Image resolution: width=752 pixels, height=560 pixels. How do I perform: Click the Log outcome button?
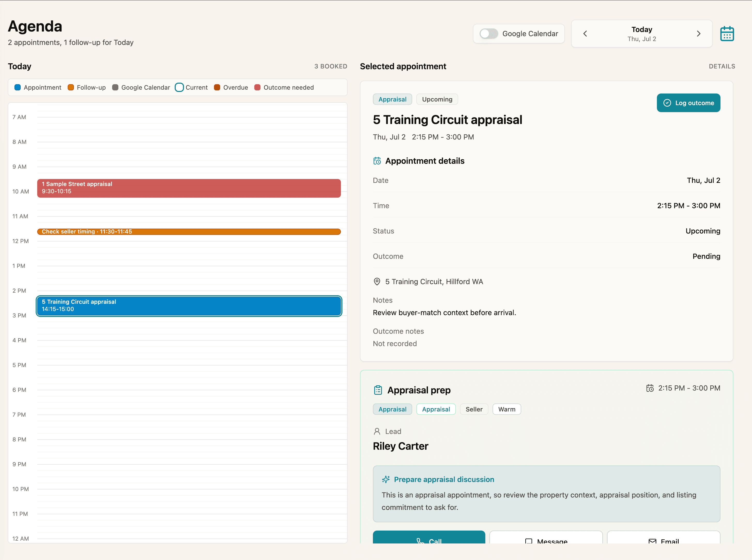click(688, 103)
